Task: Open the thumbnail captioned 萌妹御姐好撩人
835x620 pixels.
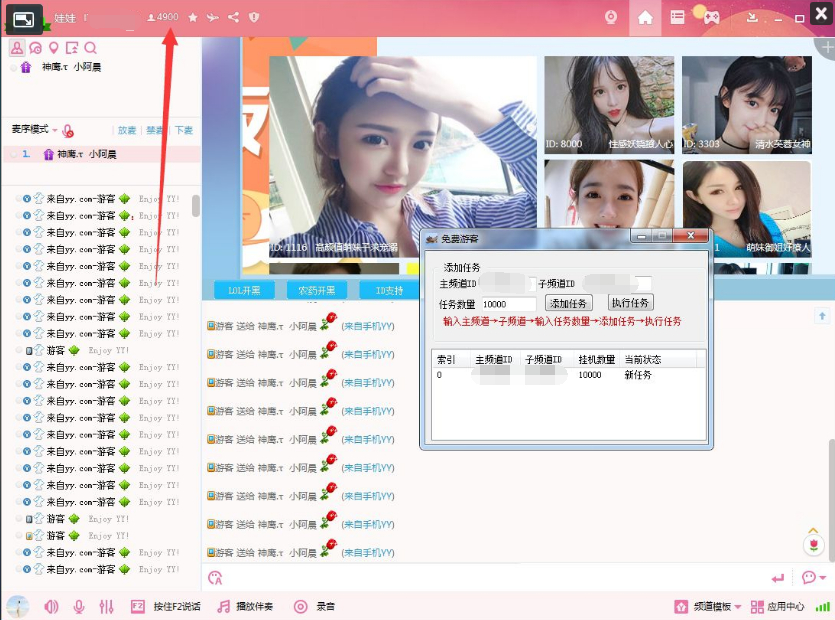Action: coord(747,208)
